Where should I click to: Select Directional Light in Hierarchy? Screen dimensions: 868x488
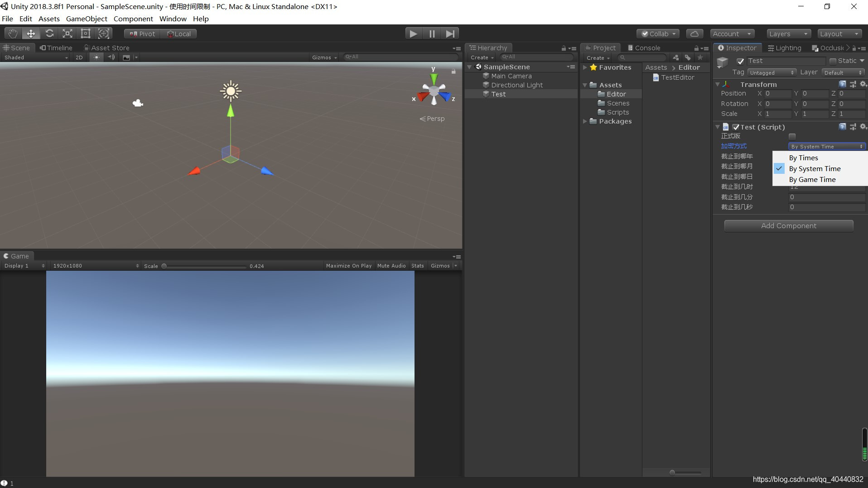pos(517,85)
